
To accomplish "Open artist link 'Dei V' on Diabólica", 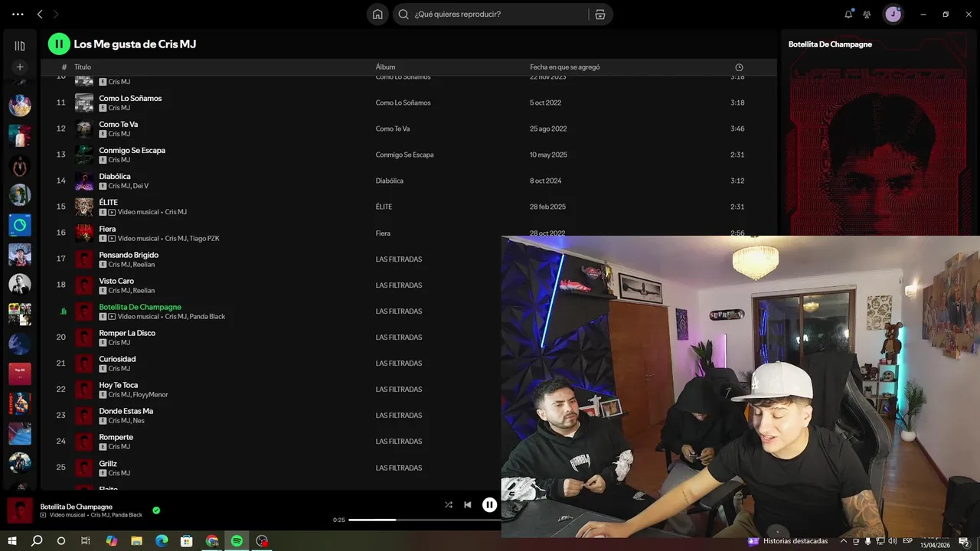I will click(141, 186).
